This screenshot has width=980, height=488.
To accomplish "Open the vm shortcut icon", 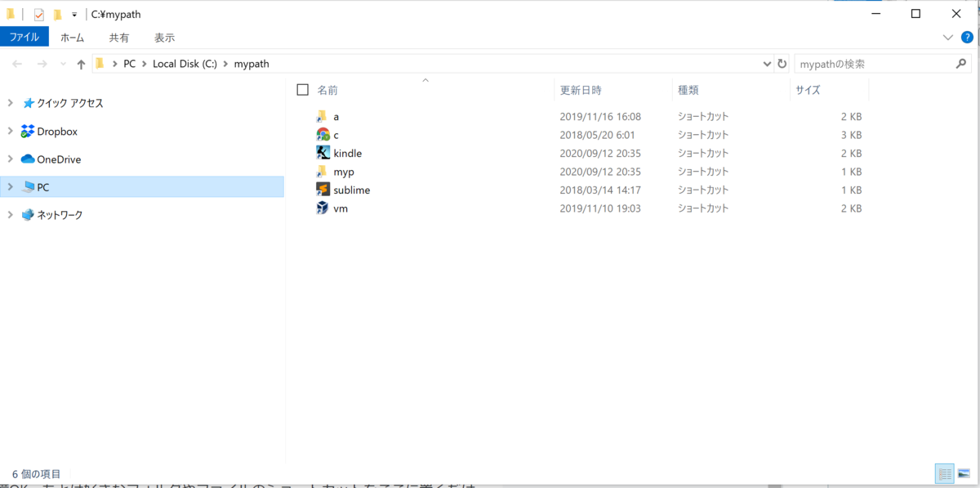I will pos(341,208).
